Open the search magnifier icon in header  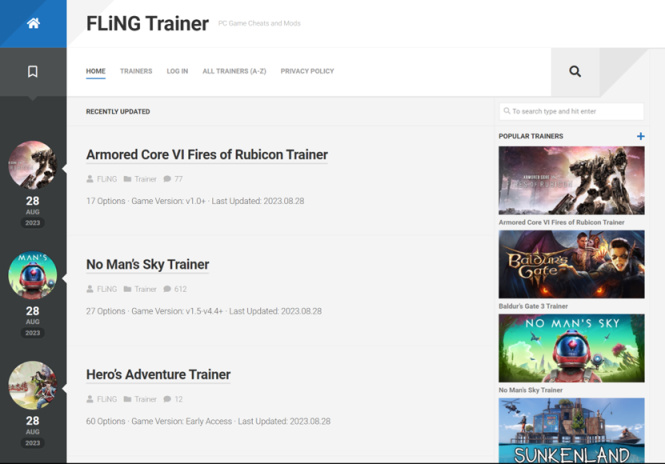575,71
